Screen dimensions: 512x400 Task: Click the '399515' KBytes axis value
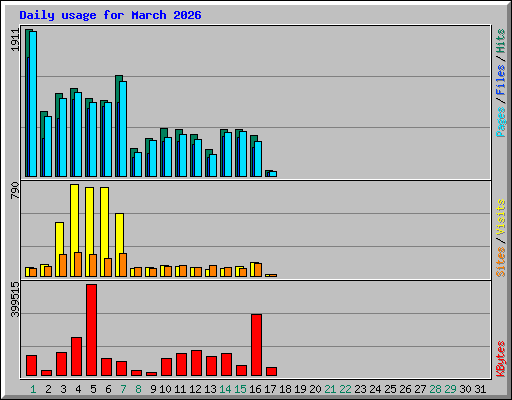click(15, 299)
